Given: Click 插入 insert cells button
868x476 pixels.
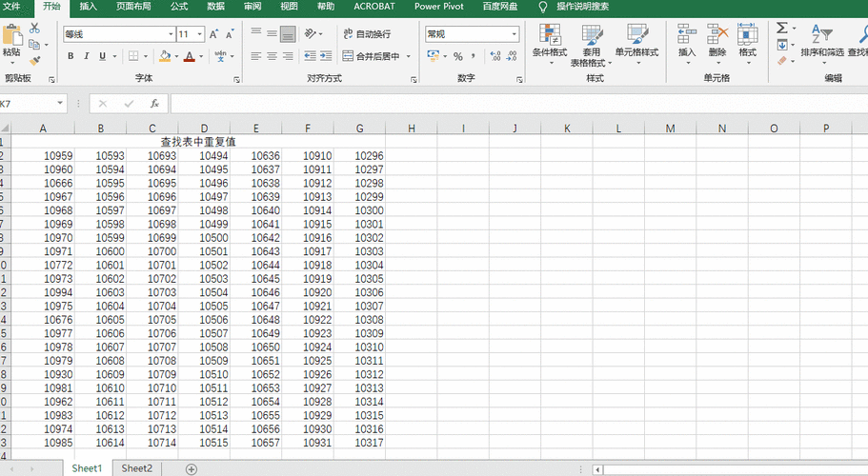Looking at the screenshot, I should [x=687, y=44].
